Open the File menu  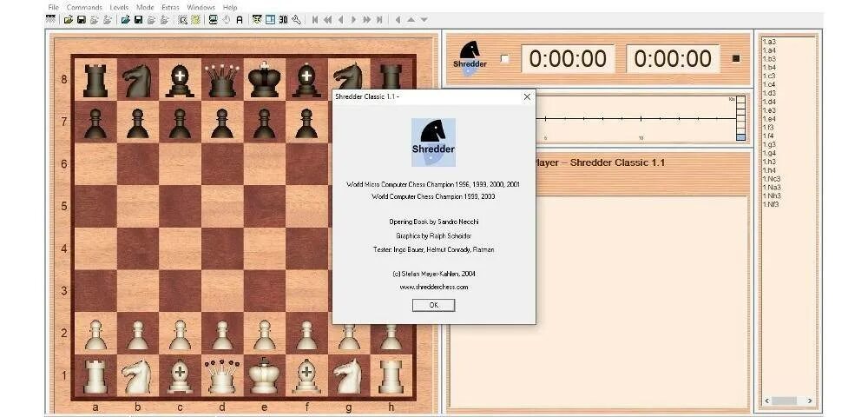[x=53, y=7]
